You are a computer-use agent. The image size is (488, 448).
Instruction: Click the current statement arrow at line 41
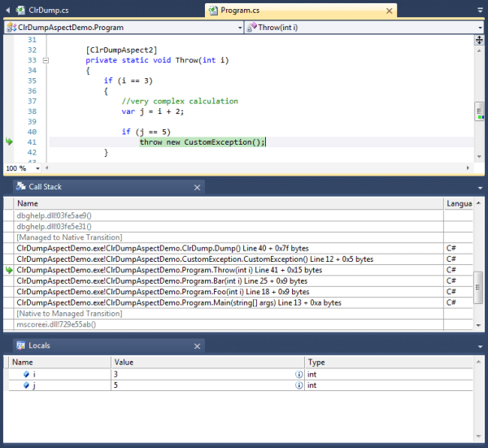pos(10,141)
